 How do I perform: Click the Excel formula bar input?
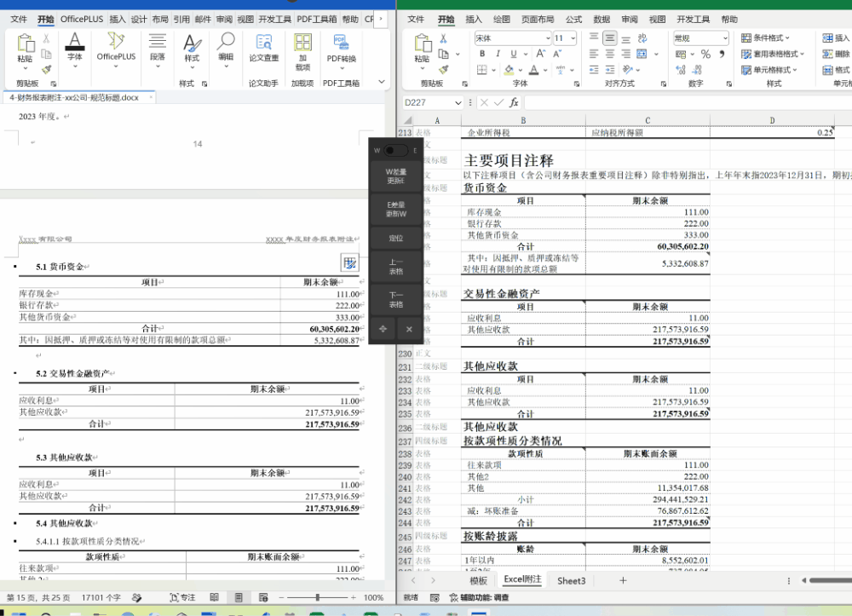tap(688, 102)
